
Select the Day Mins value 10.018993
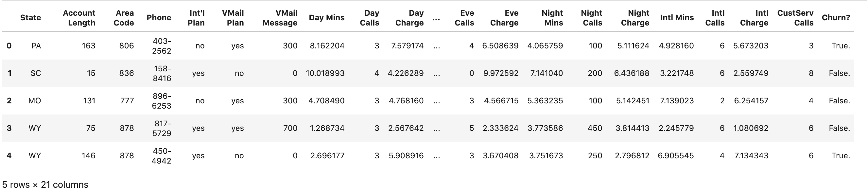[x=325, y=73]
